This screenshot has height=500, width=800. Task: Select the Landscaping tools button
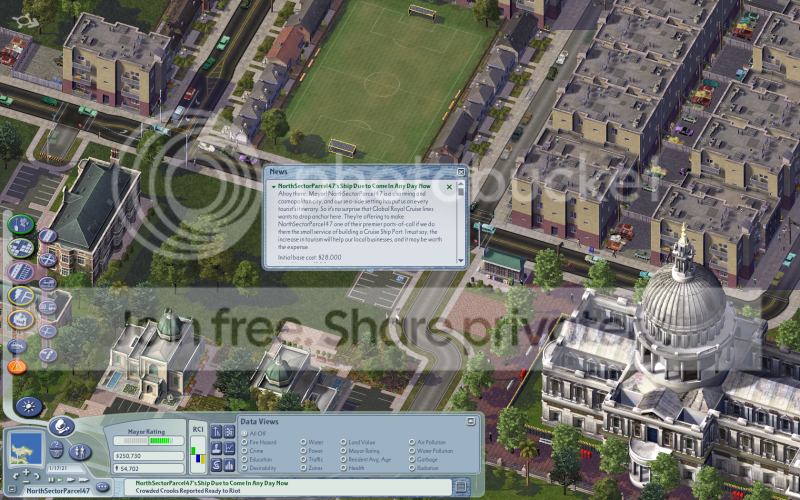tap(20, 224)
